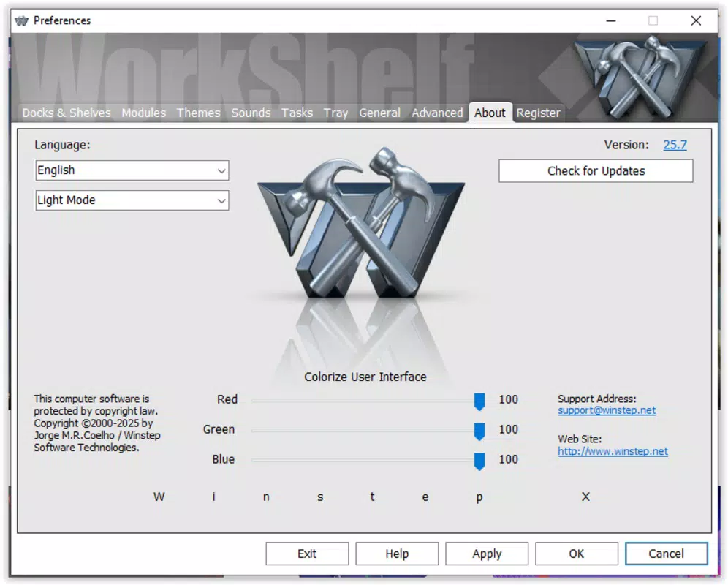Switch to the Modules tab
Viewport: 728px width, 585px height.
(143, 113)
